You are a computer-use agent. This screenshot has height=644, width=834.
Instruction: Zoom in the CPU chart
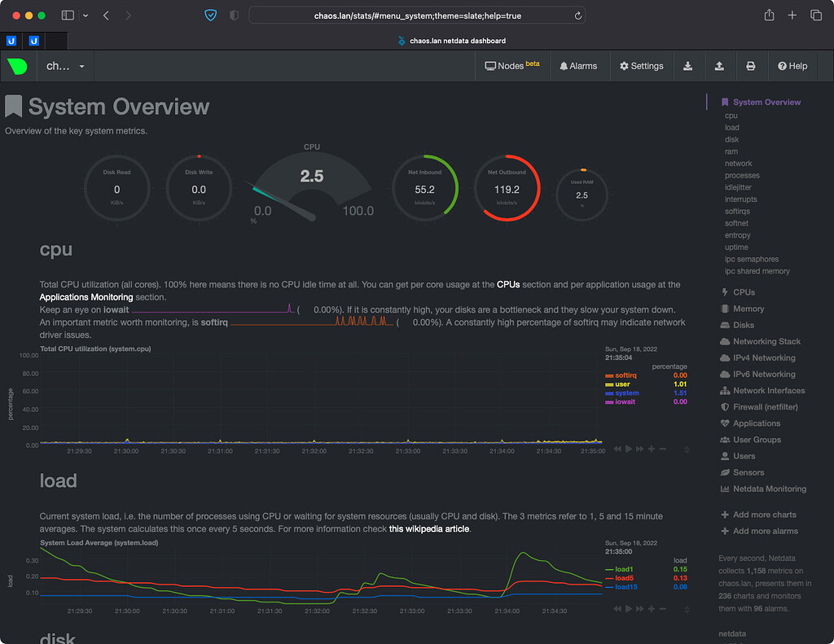[x=651, y=449]
